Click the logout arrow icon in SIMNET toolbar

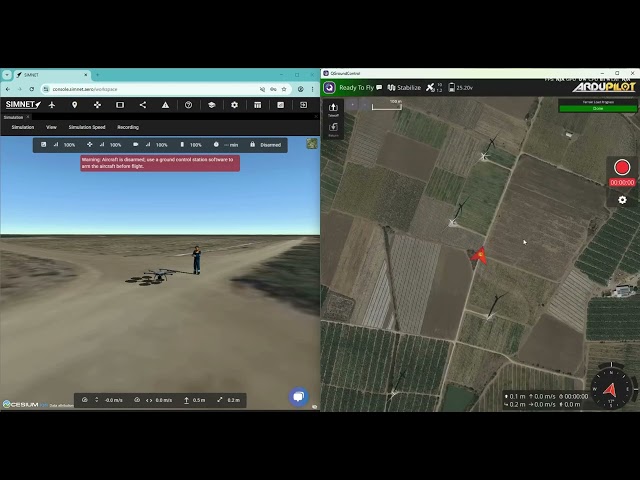pyautogui.click(x=303, y=105)
